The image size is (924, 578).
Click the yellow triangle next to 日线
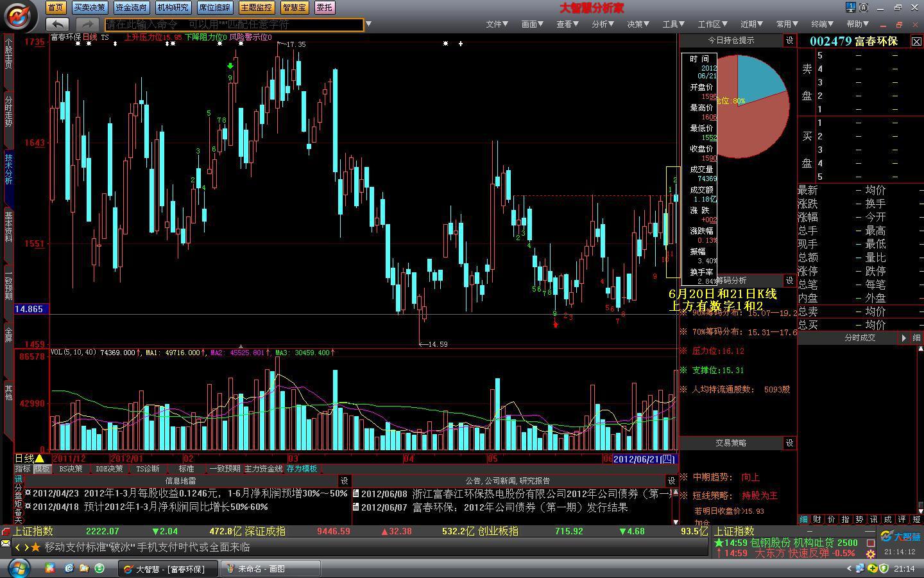click(x=39, y=459)
